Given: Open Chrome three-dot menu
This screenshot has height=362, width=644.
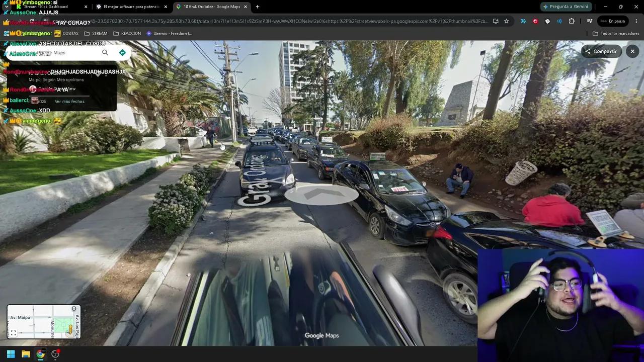Looking at the screenshot, I should 636,21.
